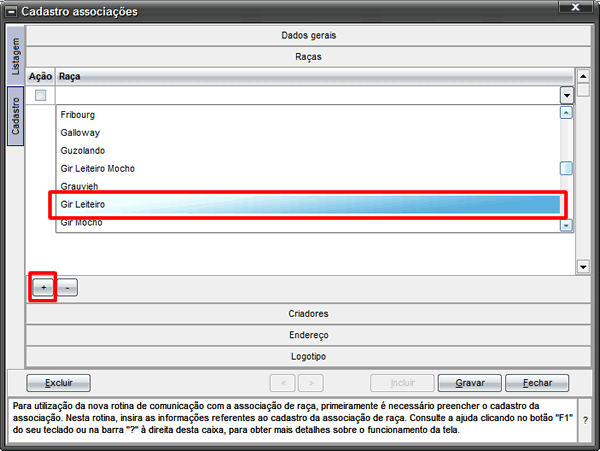The width and height of the screenshot is (600, 451).
Task: Click the Raças table scrollbar thumb
Action: coord(583,90)
